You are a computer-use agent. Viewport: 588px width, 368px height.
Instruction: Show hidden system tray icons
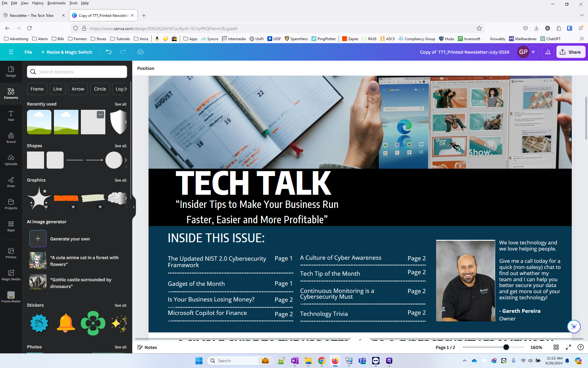pos(464,361)
